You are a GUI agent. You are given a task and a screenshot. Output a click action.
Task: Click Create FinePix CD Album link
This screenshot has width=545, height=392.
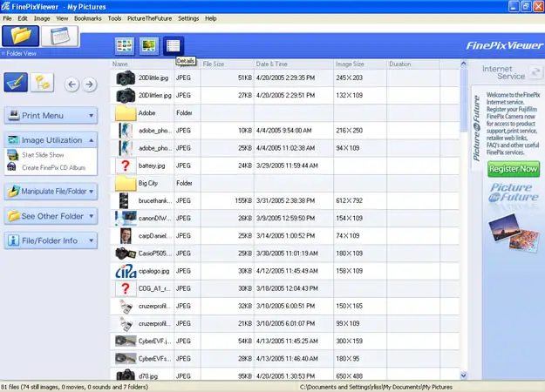53,168
